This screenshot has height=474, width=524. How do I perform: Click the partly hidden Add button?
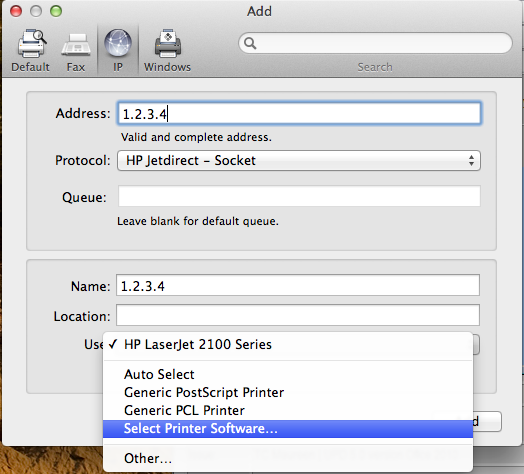coord(487,422)
